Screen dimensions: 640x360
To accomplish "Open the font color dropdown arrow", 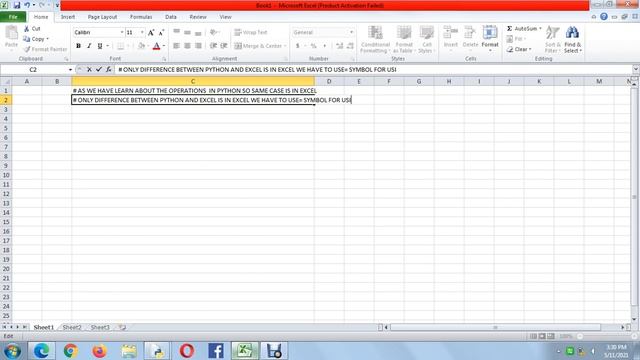I will point(164,46).
